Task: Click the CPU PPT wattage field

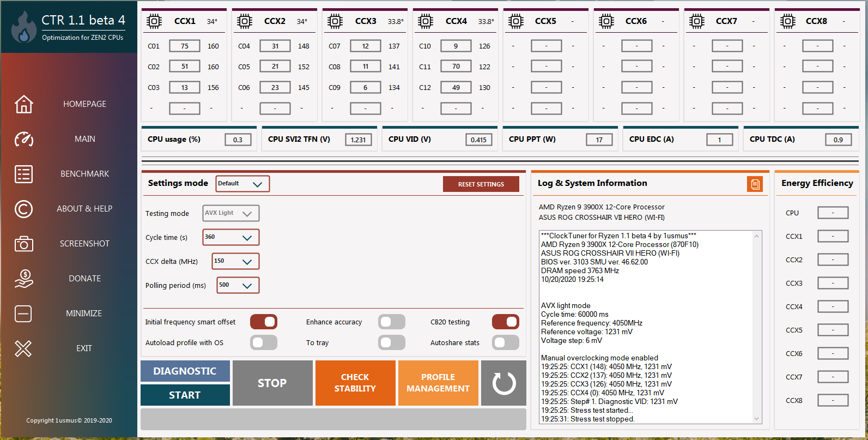Action: pos(599,140)
